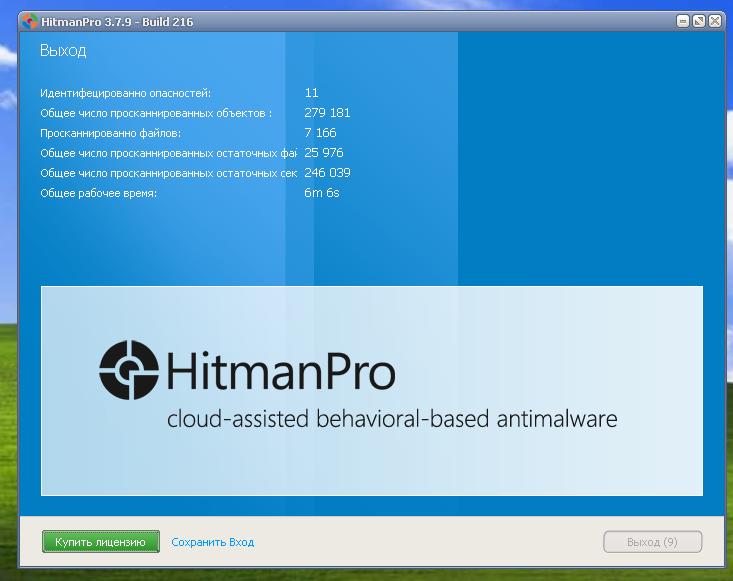Select the scanned files value 7 166

(x=320, y=133)
